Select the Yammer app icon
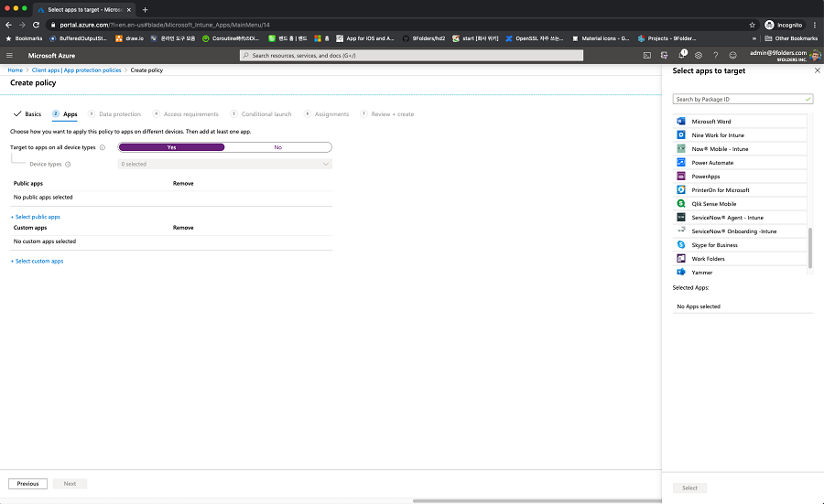The height and width of the screenshot is (504, 824). (x=681, y=272)
